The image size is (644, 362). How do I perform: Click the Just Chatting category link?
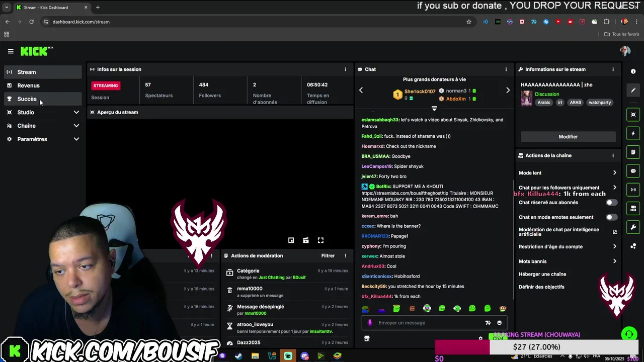tap(271, 278)
